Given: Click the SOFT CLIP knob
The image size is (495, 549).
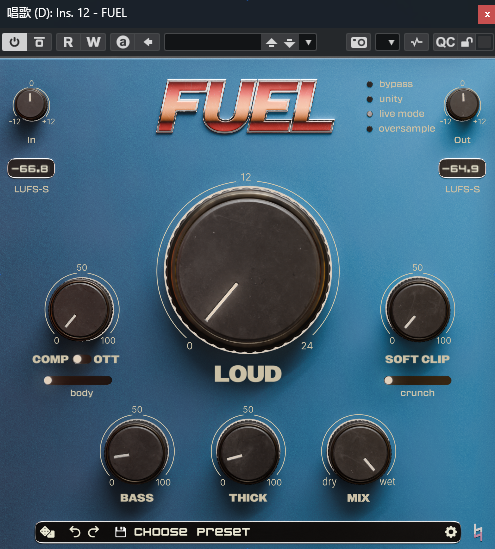Looking at the screenshot, I should [418, 310].
